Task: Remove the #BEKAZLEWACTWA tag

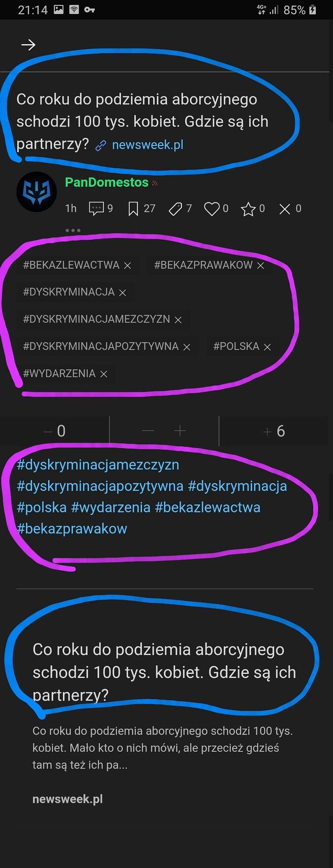Action: [x=128, y=265]
